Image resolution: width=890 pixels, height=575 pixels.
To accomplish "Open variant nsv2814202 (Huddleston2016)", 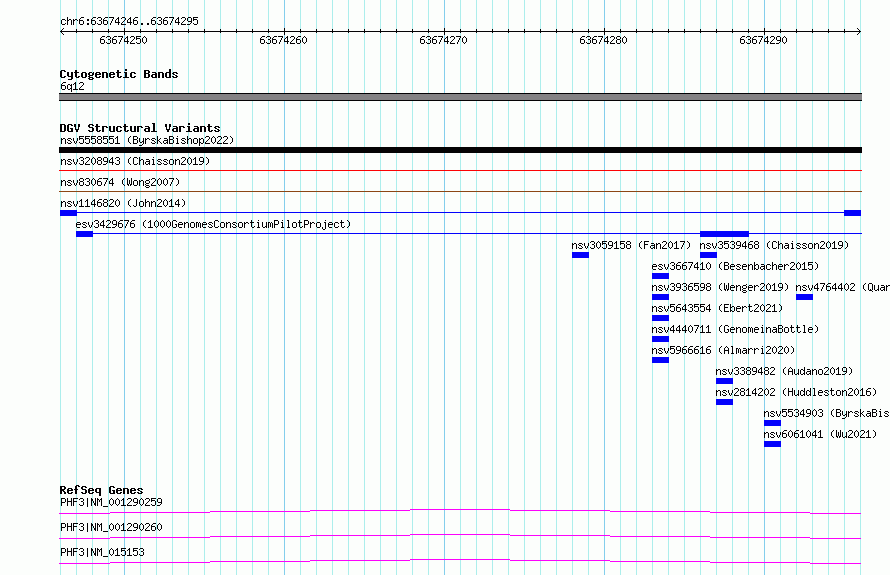I will tap(796, 392).
